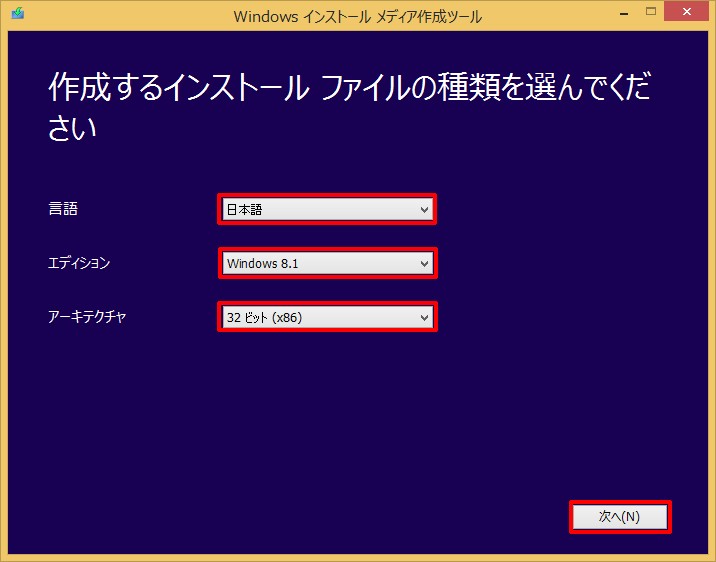716x562 pixels.
Task: Click the 次へ(N) button
Action: click(x=620, y=517)
